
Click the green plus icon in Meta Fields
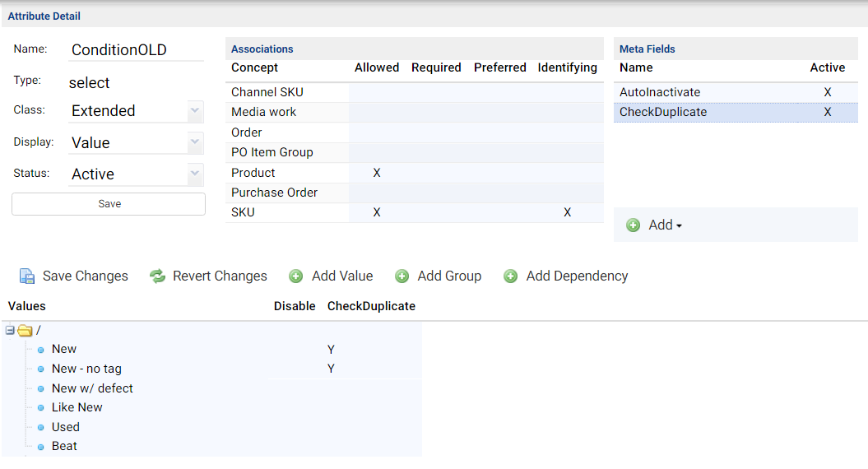tap(634, 225)
